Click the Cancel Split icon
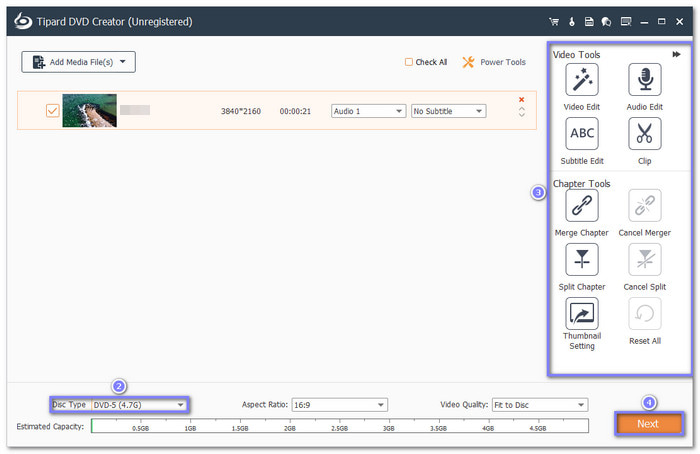Image resolution: width=700 pixels, height=454 pixels. click(645, 259)
